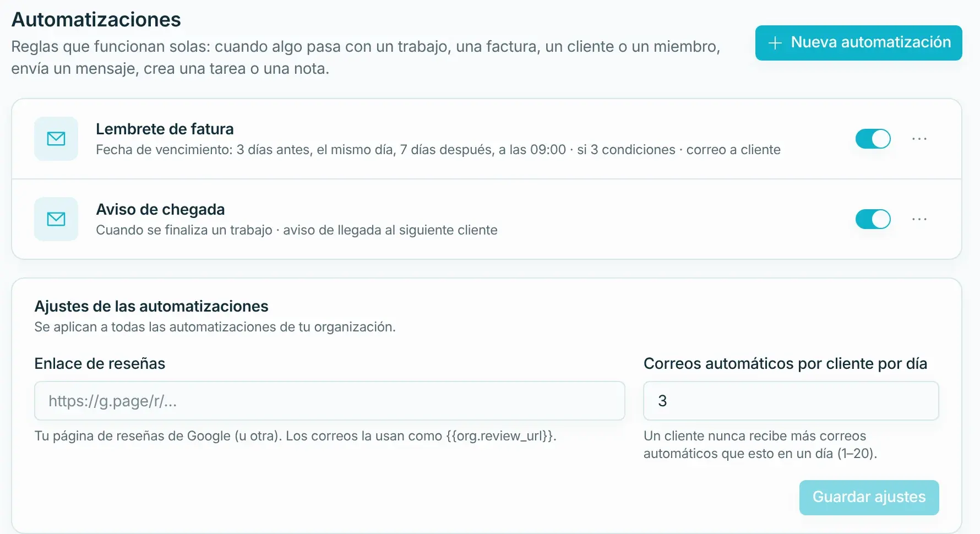The image size is (980, 534).
Task: Click 'Se aplican a todas las automatizaciones' text
Action: [215, 327]
